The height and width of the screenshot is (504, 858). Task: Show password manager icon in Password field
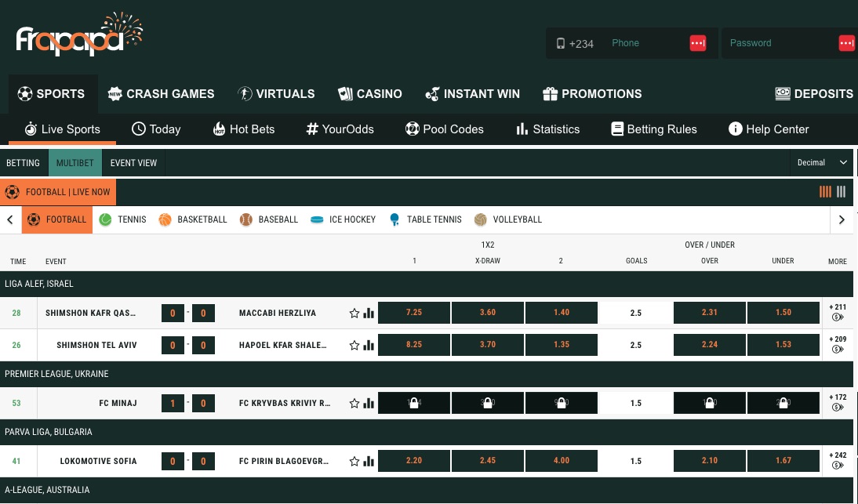tap(846, 43)
